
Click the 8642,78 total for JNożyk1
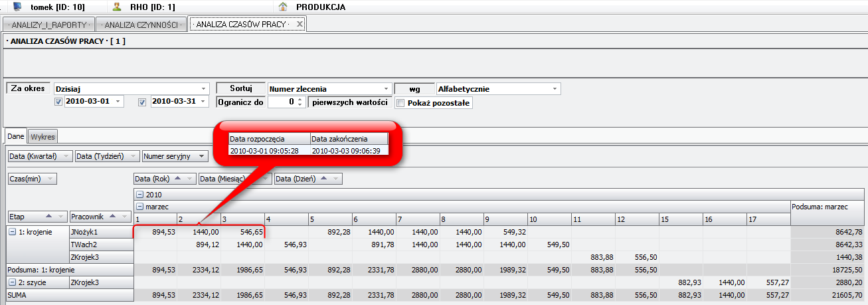tap(828, 232)
